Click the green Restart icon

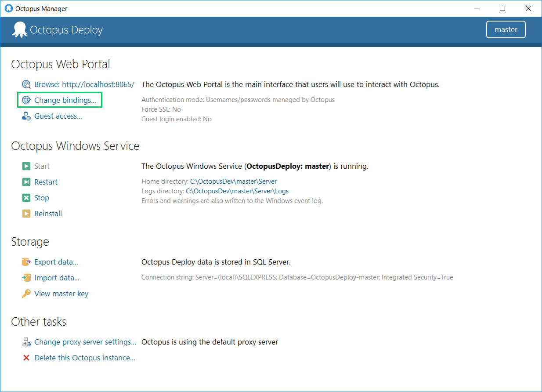[26, 182]
